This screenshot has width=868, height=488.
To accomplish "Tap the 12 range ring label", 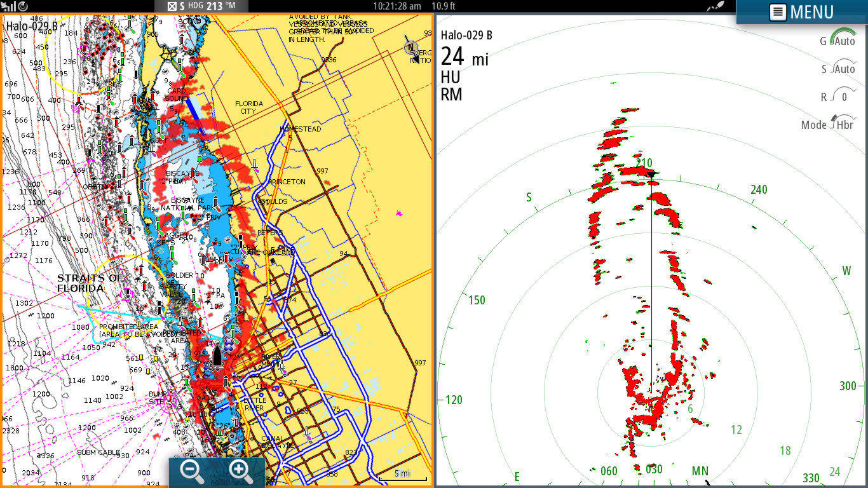I will click(x=736, y=430).
